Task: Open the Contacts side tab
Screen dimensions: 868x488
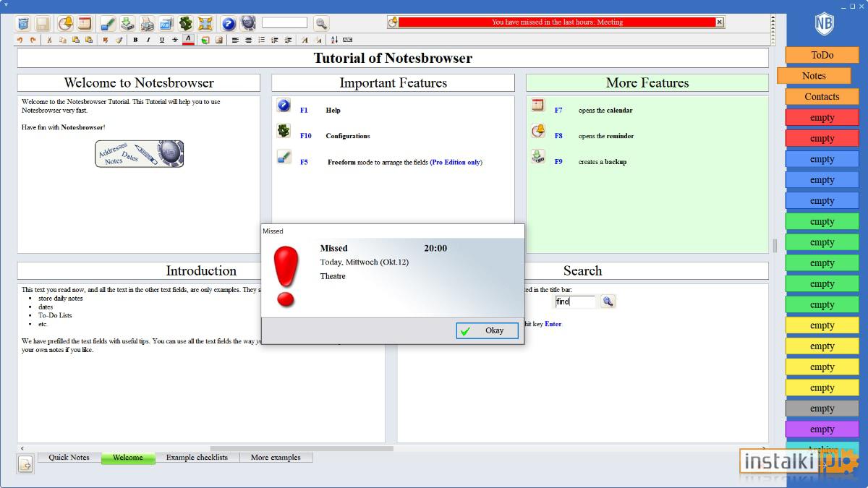Action: click(x=822, y=97)
